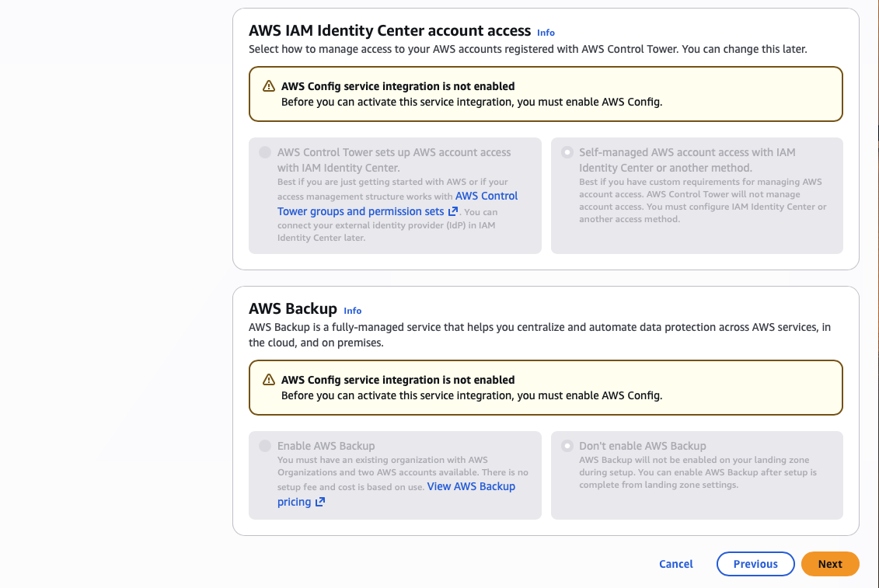
Task: Click the warning triangle in the IAM Identity Center alert
Action: click(268, 86)
